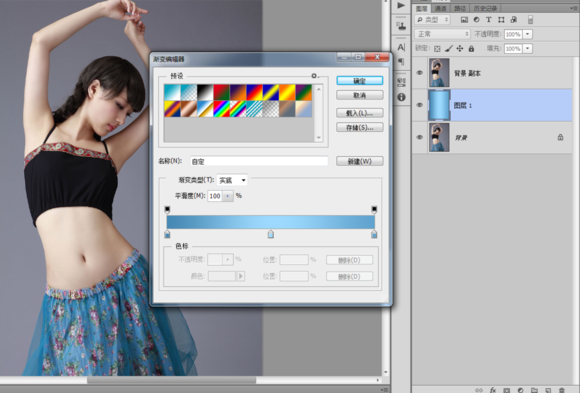Click the delete layer trash icon
Screen dimensions: 580x393
point(562,390)
